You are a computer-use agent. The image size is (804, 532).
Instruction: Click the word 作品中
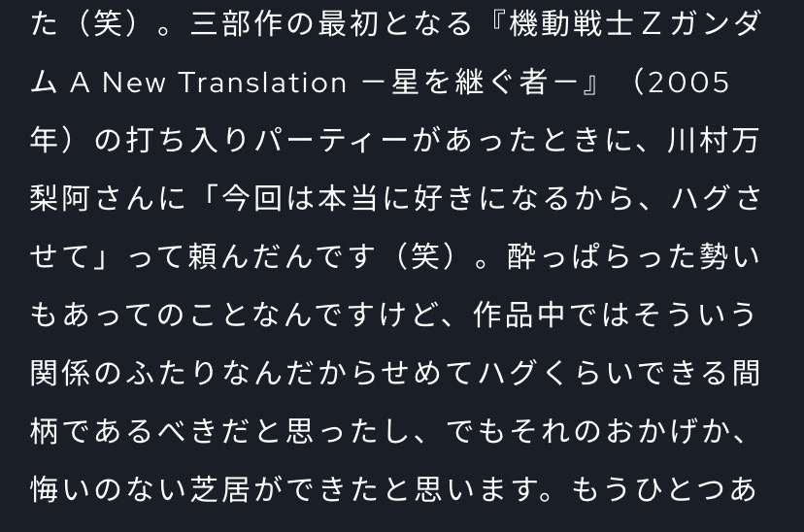[x=519, y=315]
